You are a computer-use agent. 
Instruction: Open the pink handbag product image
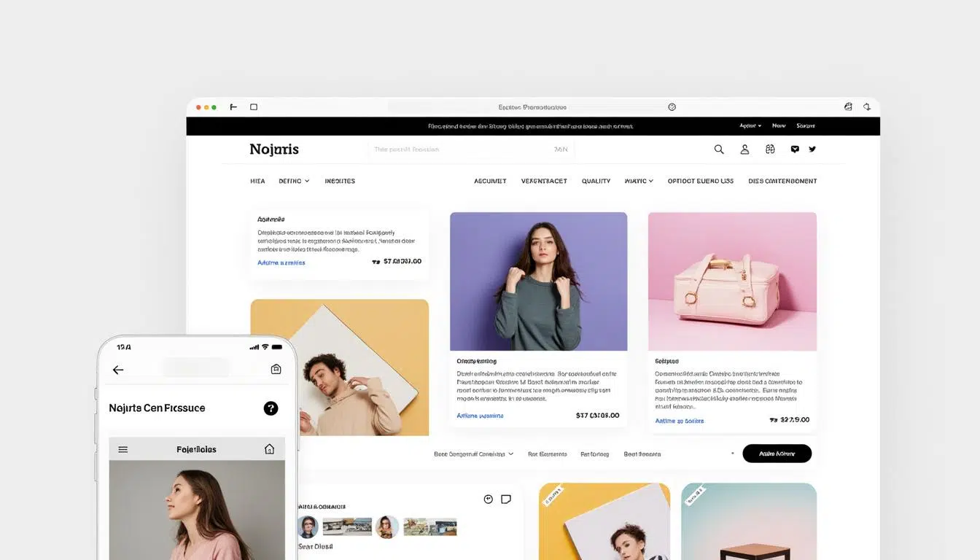pos(732,281)
